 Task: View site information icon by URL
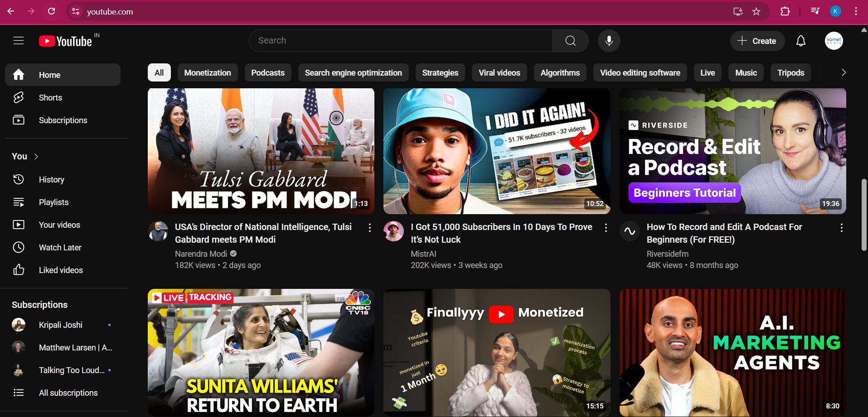click(x=76, y=11)
